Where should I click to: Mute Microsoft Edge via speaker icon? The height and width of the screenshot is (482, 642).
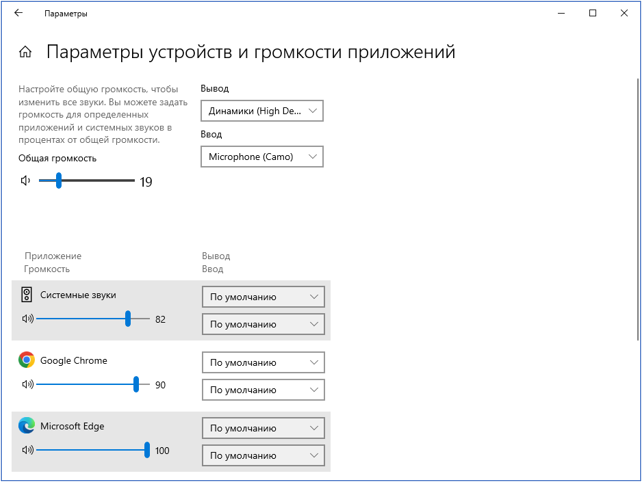27,450
